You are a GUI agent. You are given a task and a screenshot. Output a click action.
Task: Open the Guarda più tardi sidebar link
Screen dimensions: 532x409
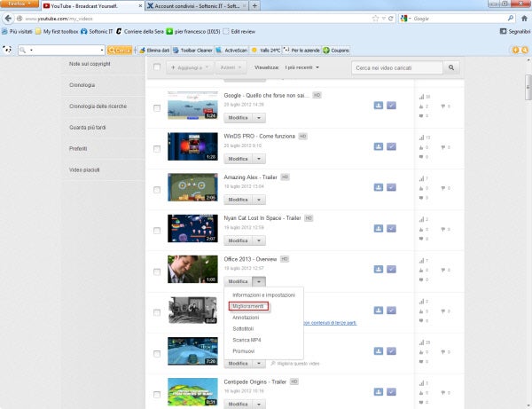point(87,127)
